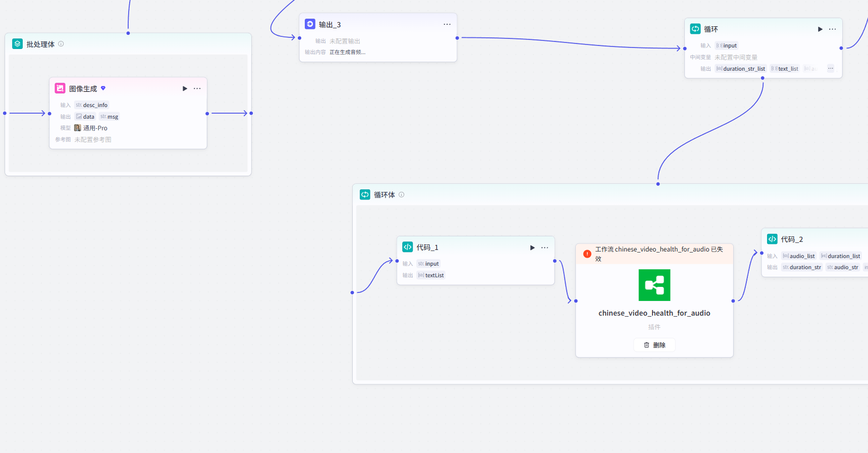The width and height of the screenshot is (868, 453).
Task: Click the 输出_3 output node icon
Action: pos(310,24)
